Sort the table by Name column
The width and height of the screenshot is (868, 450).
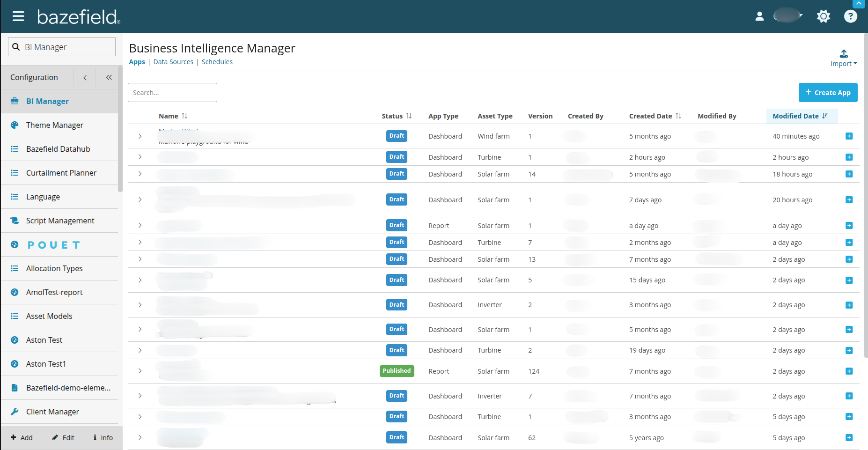coord(184,116)
